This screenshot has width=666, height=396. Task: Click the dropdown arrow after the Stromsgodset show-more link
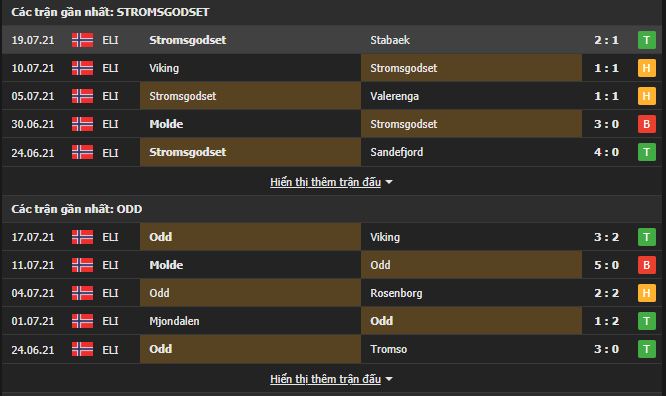389,182
